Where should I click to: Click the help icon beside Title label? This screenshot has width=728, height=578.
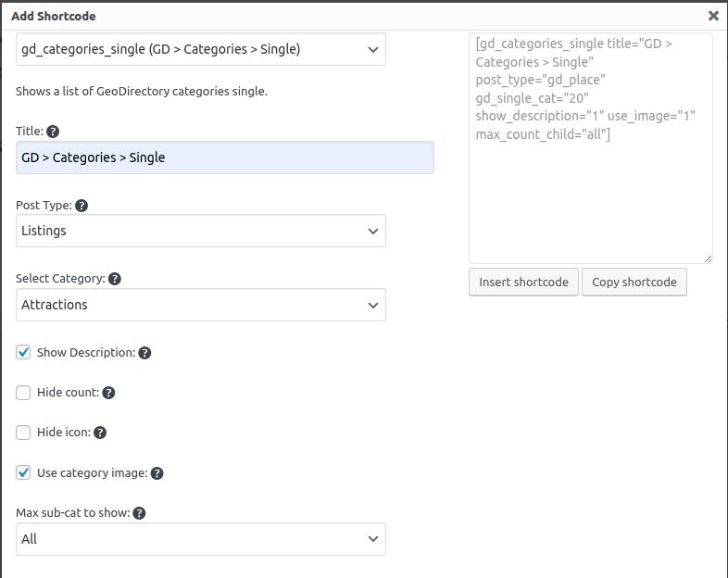click(53, 132)
